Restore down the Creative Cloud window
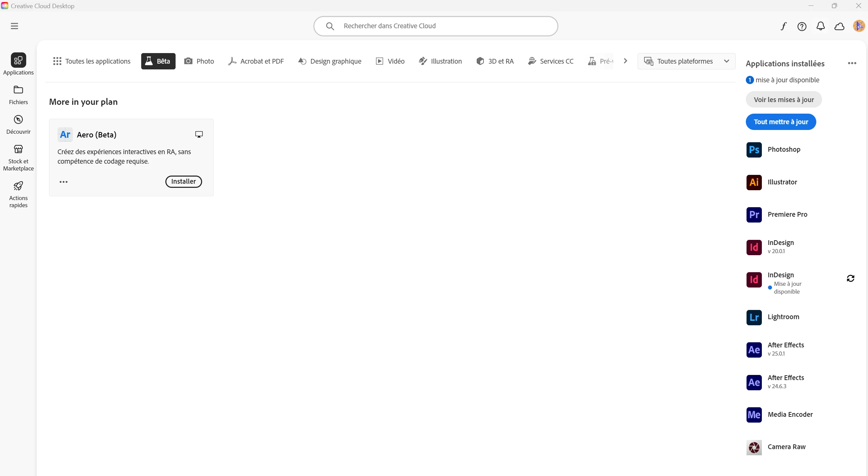Screen dimensions: 868x476 pos(834,6)
